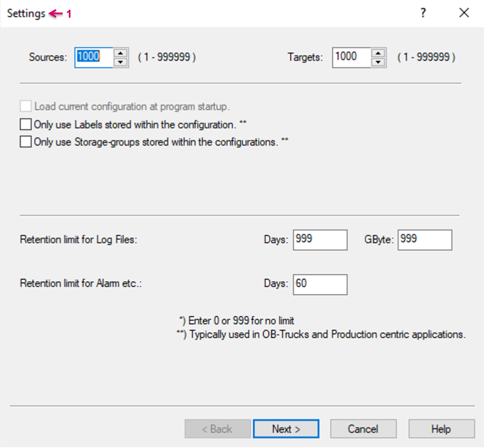Increase Targets value with up arrow
This screenshot has height=448, width=484.
pos(378,53)
